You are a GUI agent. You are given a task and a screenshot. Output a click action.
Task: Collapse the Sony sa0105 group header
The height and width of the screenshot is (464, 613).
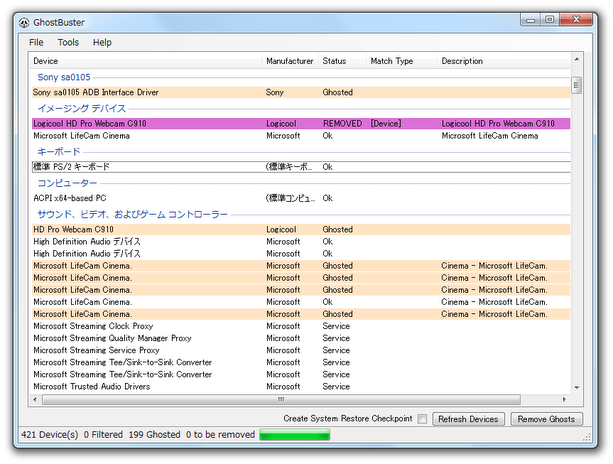(x=64, y=77)
